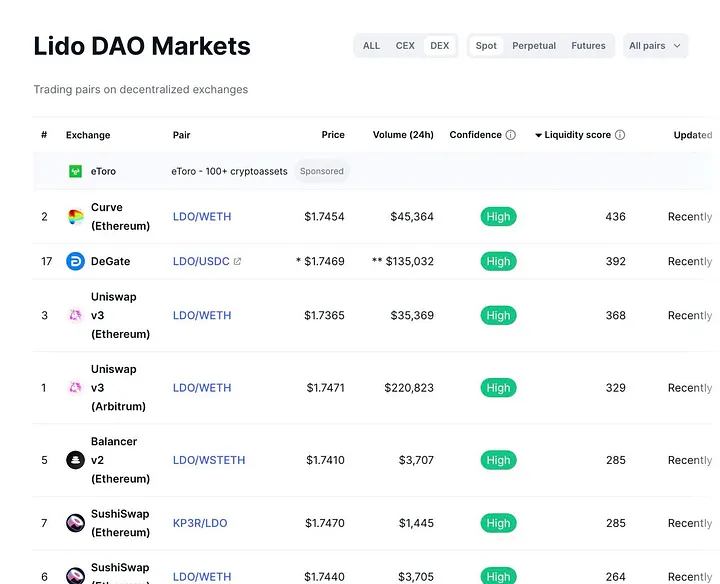Screen dimensions: 720x584
Task: Click the $1.7469 price value
Action: [324, 261]
